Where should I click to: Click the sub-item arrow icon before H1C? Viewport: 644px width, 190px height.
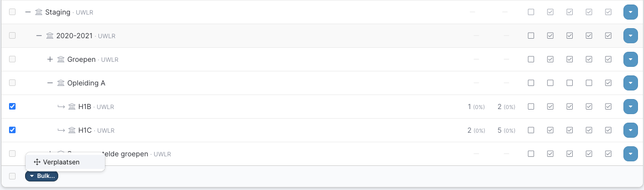61,130
